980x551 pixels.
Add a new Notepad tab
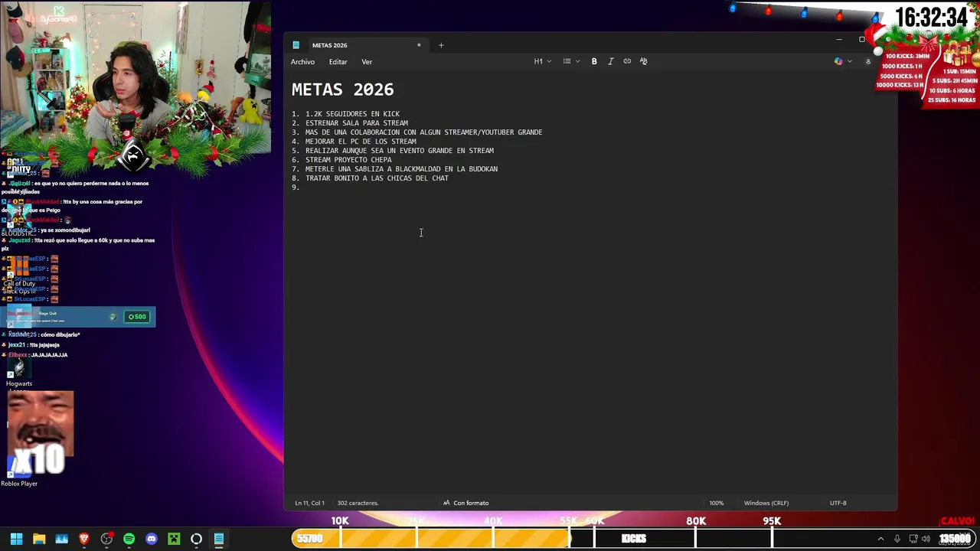click(441, 45)
